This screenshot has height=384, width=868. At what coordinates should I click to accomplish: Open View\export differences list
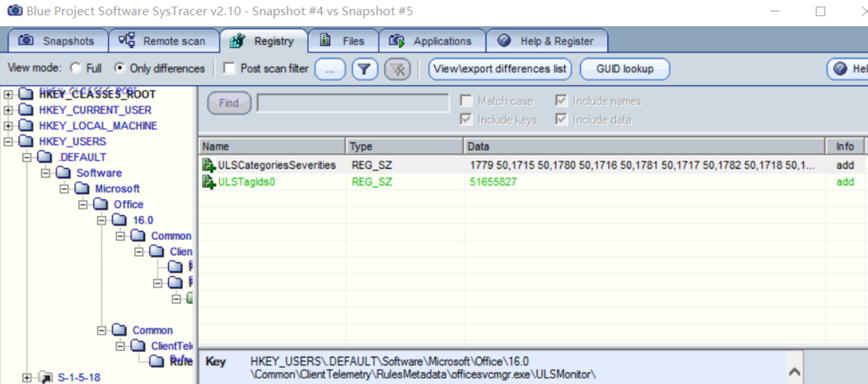coord(500,69)
